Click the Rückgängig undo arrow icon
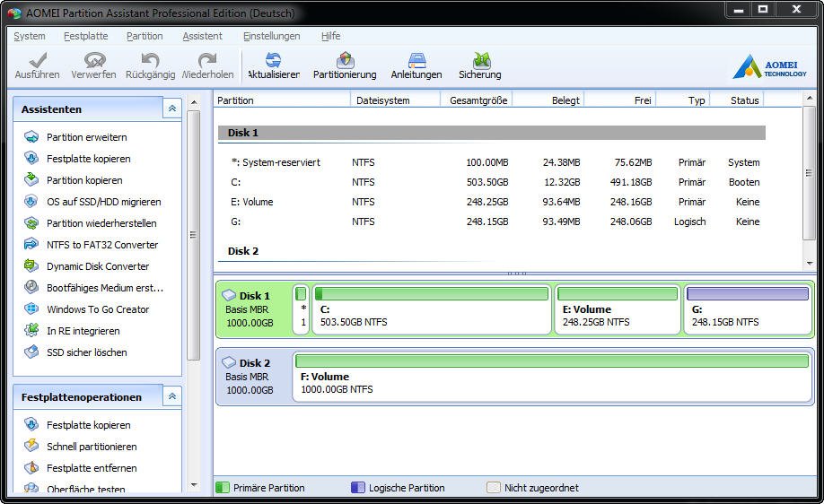The width and height of the screenshot is (824, 504). (x=150, y=59)
